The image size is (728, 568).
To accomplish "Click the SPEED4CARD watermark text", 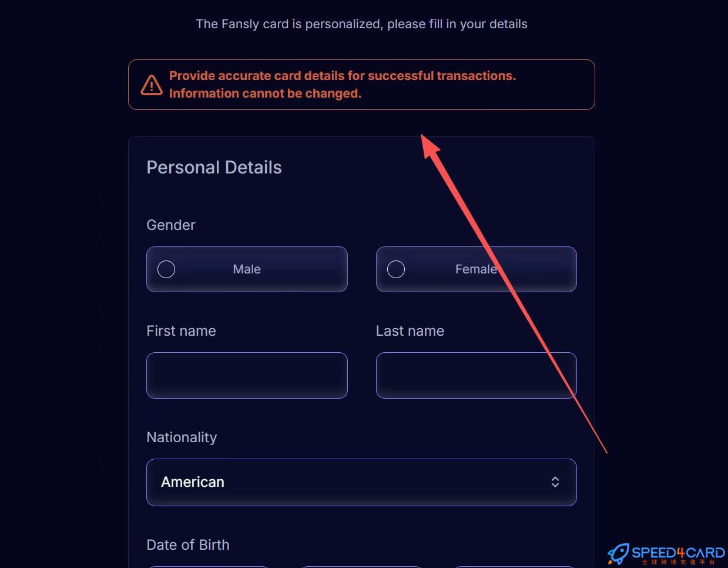I will [678, 553].
